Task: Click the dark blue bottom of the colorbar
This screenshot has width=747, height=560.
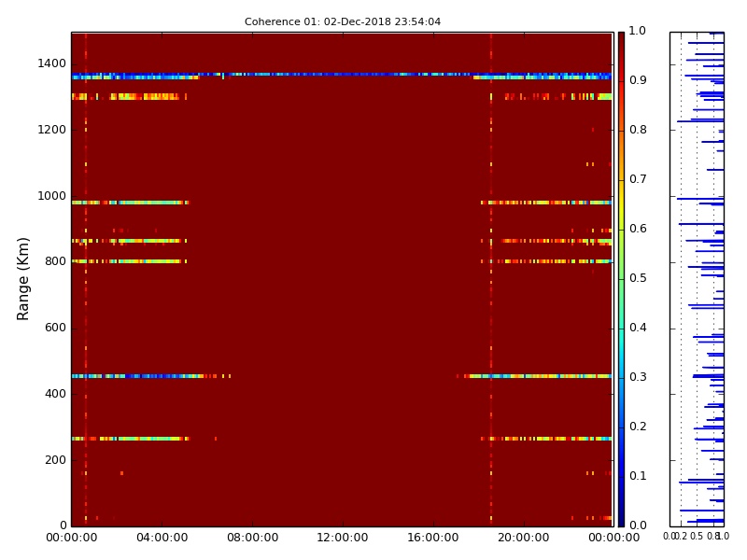Action: point(621,516)
